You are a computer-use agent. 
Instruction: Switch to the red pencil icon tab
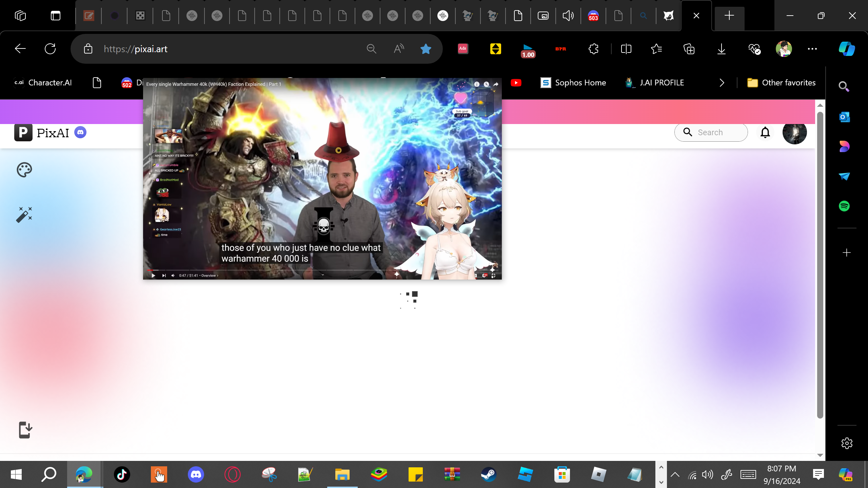[x=89, y=16]
